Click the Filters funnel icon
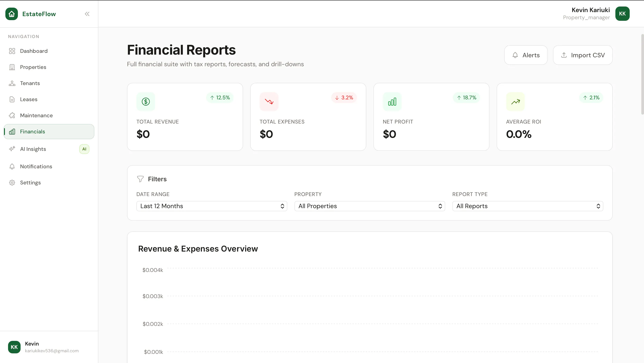 click(140, 179)
